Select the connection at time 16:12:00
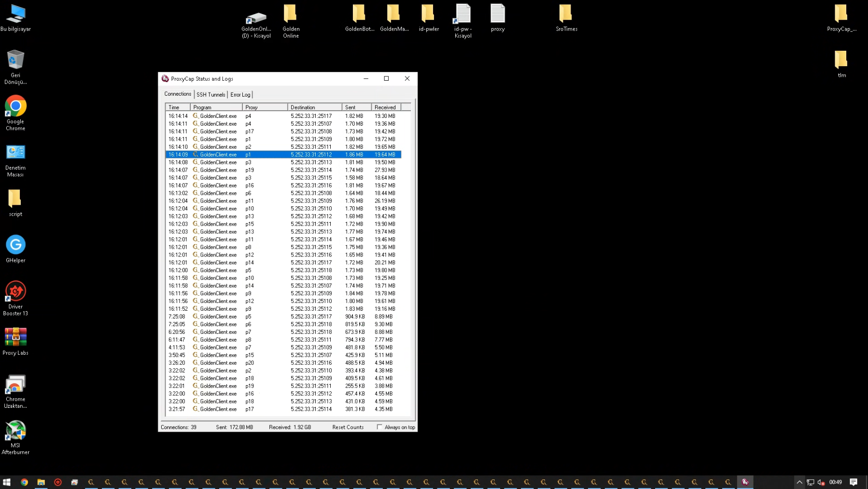868x489 pixels. 283,271
